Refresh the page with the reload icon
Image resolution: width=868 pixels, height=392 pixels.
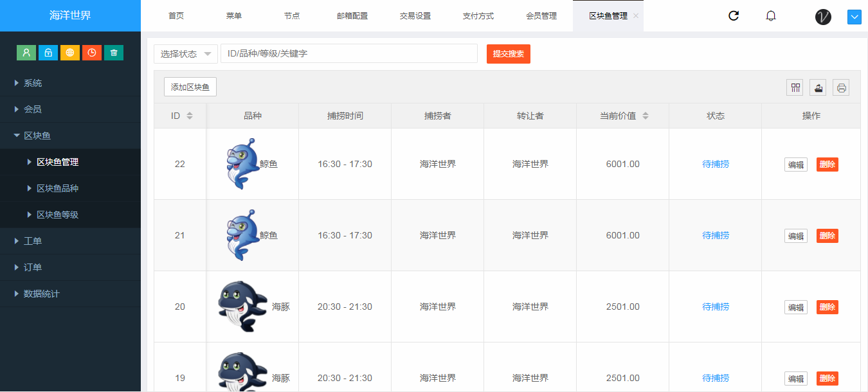734,16
